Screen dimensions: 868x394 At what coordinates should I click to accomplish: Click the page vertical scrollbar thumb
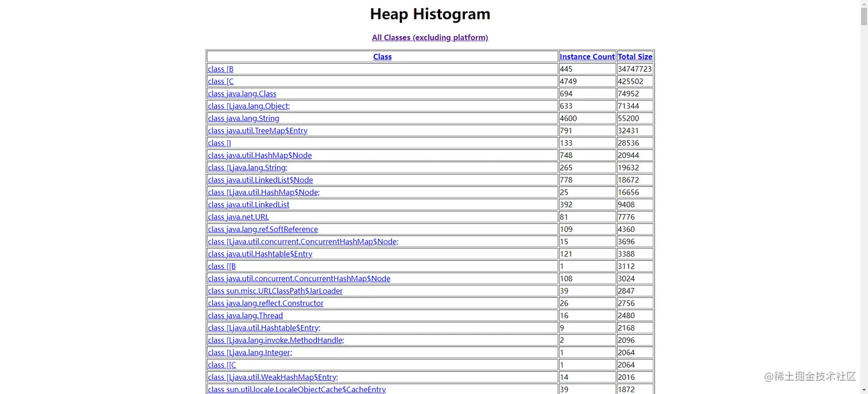863,17
